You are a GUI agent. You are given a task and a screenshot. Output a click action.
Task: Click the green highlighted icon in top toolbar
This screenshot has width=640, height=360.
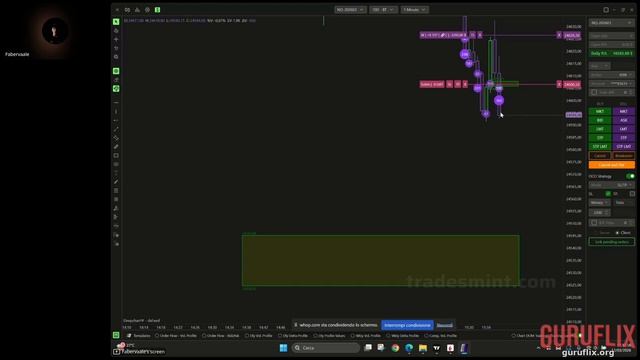tap(157, 9)
